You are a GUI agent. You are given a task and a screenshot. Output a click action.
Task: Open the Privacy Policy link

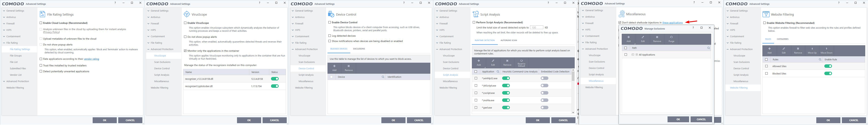[51, 32]
